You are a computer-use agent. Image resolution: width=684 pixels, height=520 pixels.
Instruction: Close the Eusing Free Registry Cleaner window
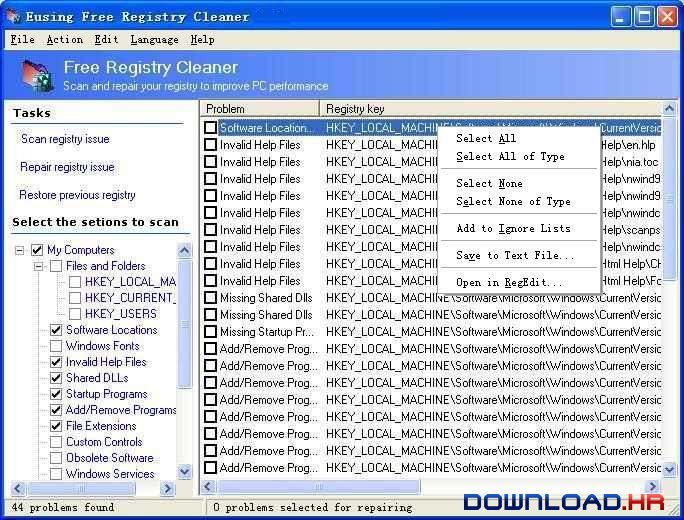(667, 17)
